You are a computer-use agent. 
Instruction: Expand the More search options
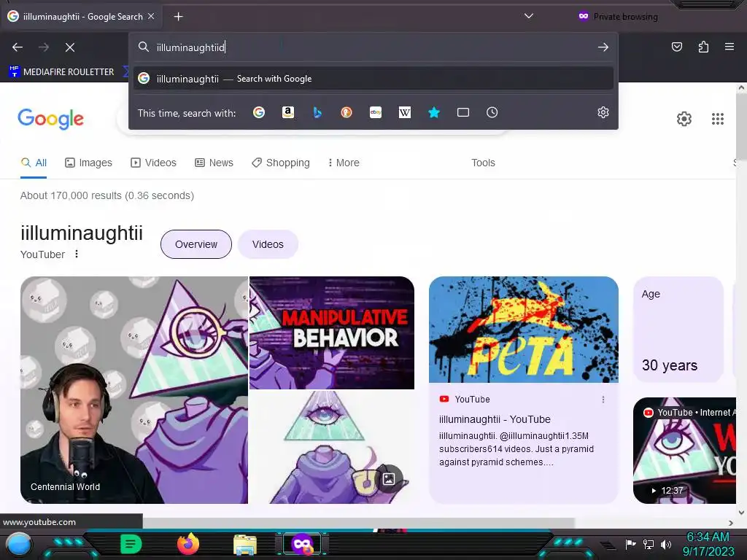tap(344, 163)
